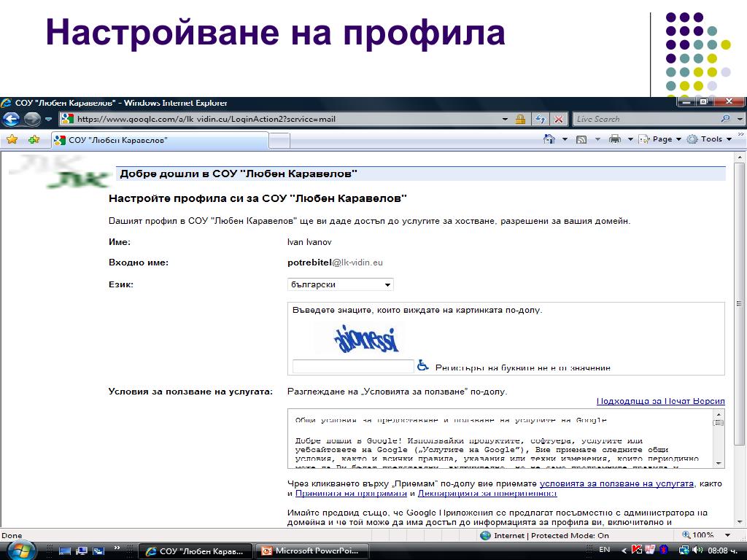The image size is (747, 560).
Task: Open the Page menu
Action: pyautogui.click(x=659, y=139)
